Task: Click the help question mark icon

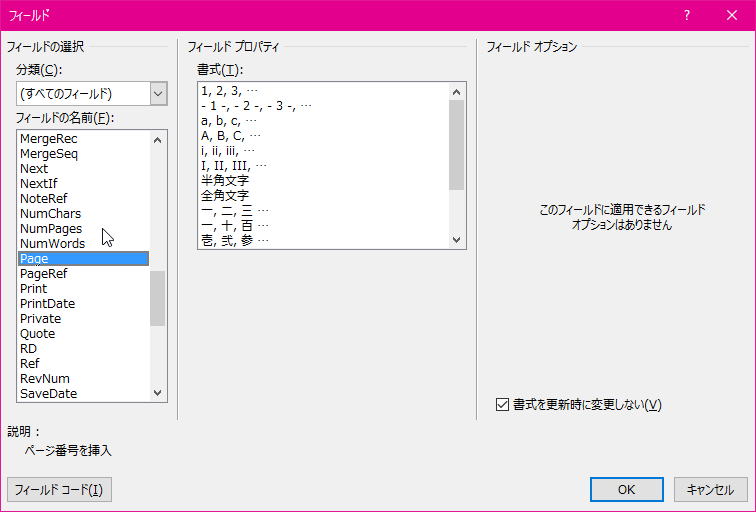Action: pos(687,15)
